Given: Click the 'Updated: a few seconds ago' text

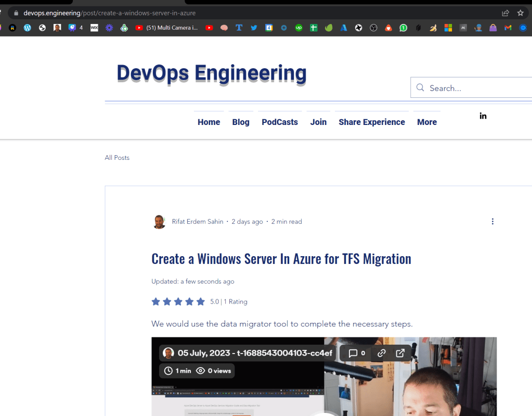Looking at the screenshot, I should [x=193, y=282].
